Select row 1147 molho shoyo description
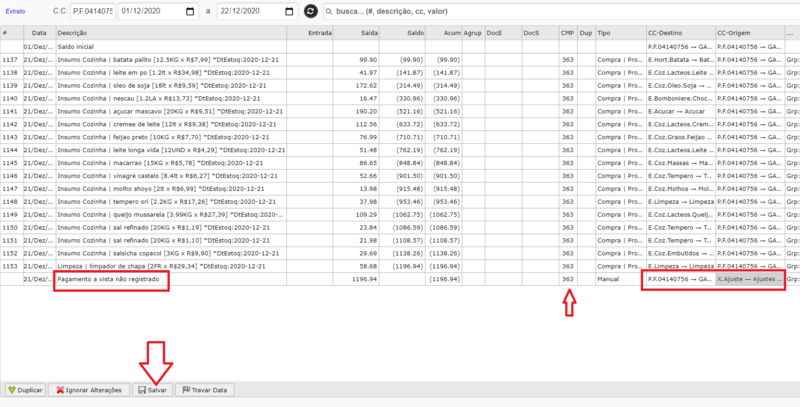The image size is (800, 407). tap(171, 189)
